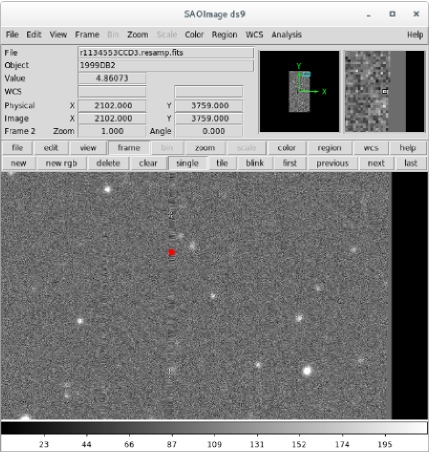Enable blink frame display mode

pyautogui.click(x=255, y=163)
